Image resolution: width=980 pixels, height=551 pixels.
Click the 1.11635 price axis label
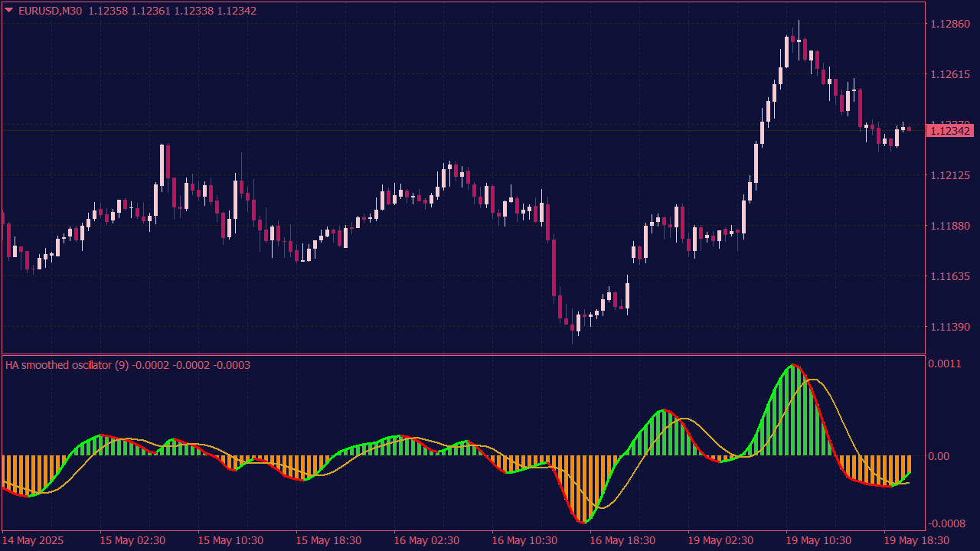click(949, 276)
